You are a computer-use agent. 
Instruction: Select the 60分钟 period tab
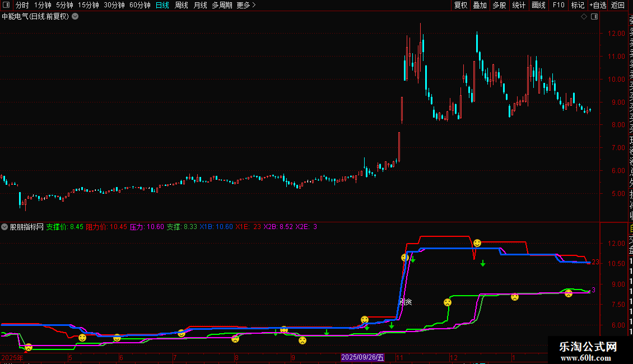[140, 5]
